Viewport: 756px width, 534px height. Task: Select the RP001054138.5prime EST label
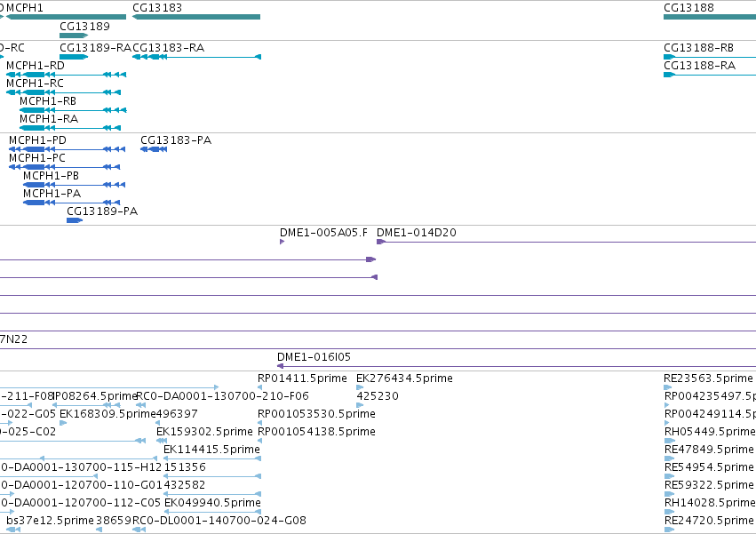click(317, 432)
